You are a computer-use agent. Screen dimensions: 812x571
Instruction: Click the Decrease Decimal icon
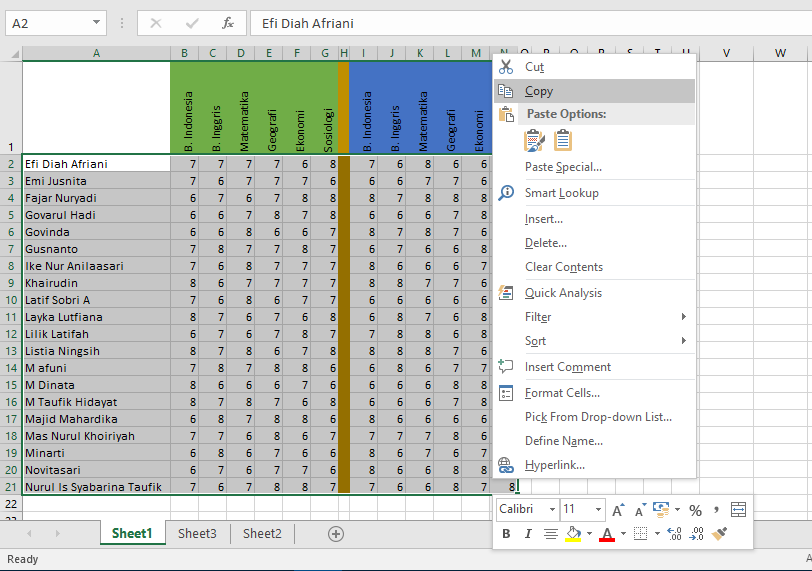(x=697, y=534)
